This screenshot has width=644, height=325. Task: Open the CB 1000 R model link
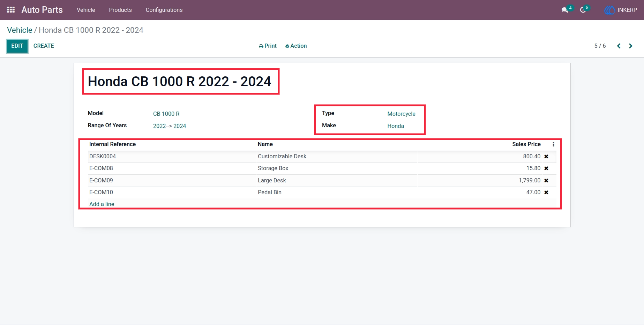166,114
